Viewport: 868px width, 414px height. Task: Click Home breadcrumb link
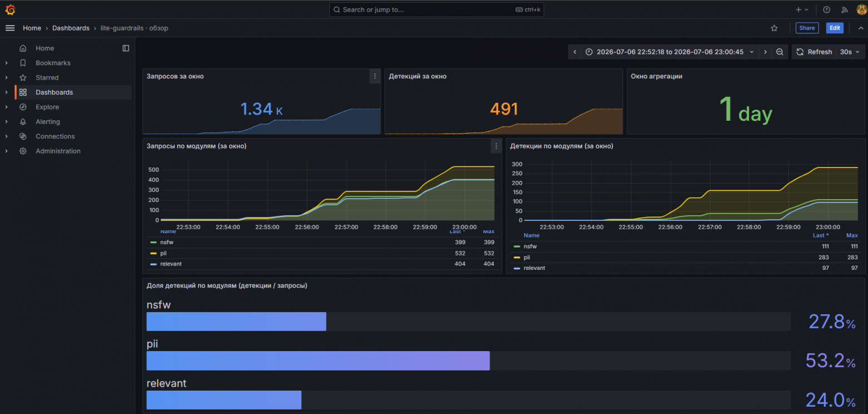[x=32, y=28]
